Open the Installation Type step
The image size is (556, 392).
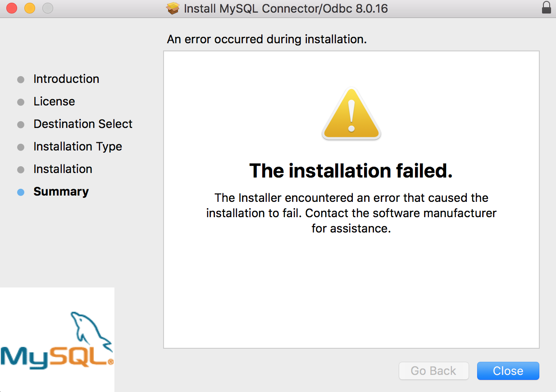click(x=77, y=146)
